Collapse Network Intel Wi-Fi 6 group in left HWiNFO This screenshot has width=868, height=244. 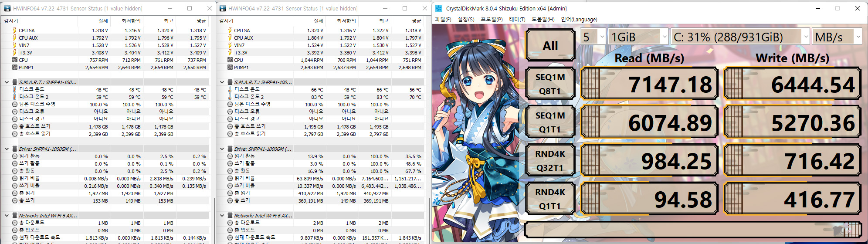click(x=7, y=215)
